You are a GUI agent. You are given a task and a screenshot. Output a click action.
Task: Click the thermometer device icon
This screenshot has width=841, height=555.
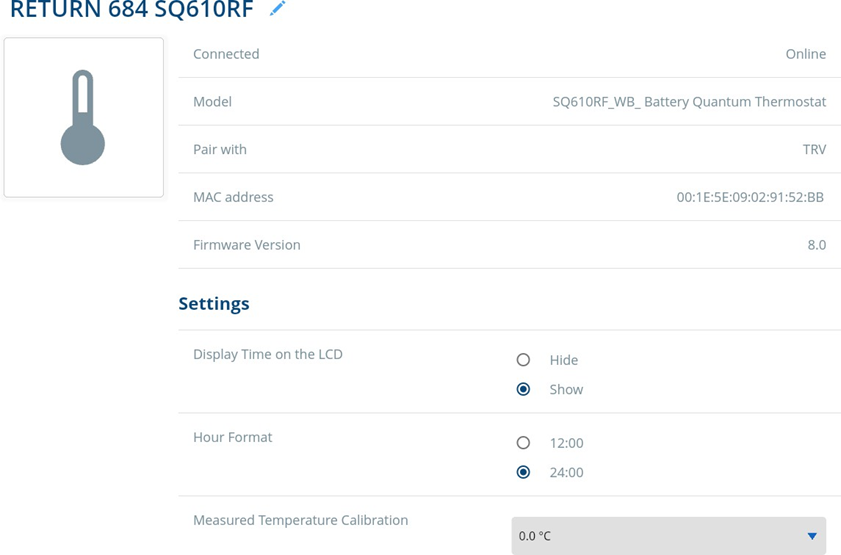[x=83, y=117]
